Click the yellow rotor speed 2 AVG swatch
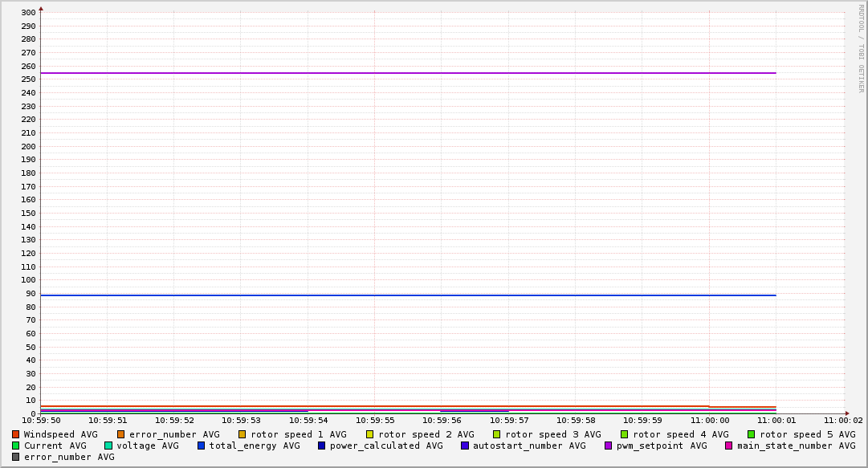868x468 pixels. [370, 434]
